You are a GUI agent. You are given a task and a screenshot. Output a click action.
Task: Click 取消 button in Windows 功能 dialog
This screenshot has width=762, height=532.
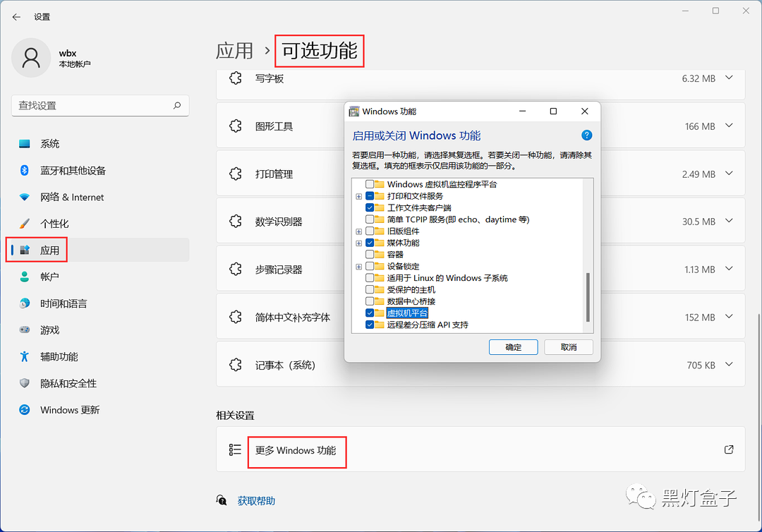click(x=569, y=347)
